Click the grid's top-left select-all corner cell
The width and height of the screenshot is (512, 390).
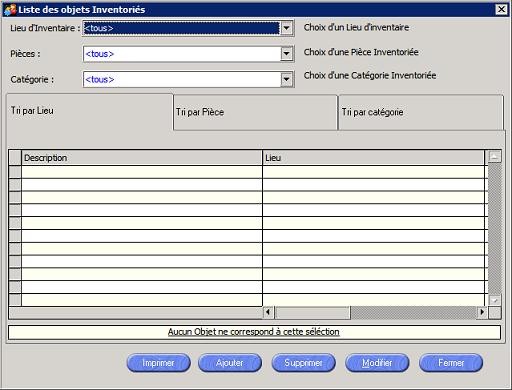(15, 158)
